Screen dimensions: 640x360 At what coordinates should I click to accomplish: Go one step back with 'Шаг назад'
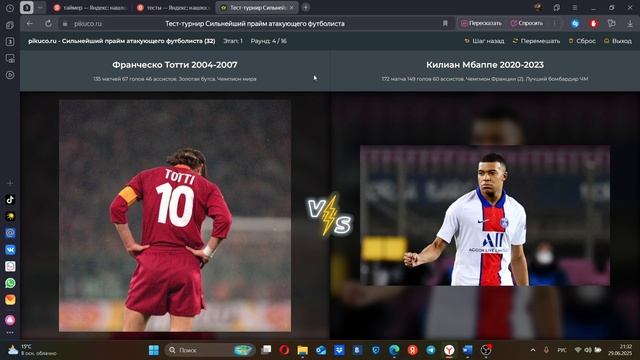pos(484,41)
